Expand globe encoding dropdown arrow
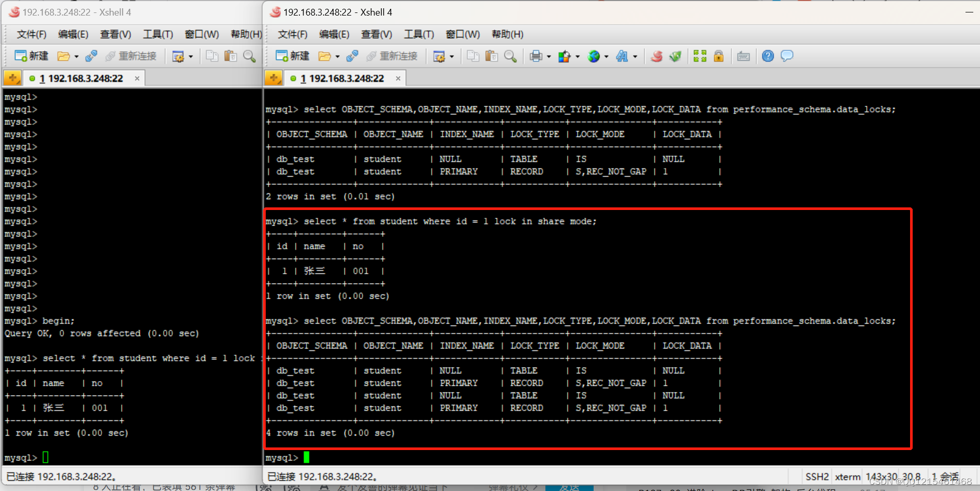The image size is (980, 491). click(606, 57)
